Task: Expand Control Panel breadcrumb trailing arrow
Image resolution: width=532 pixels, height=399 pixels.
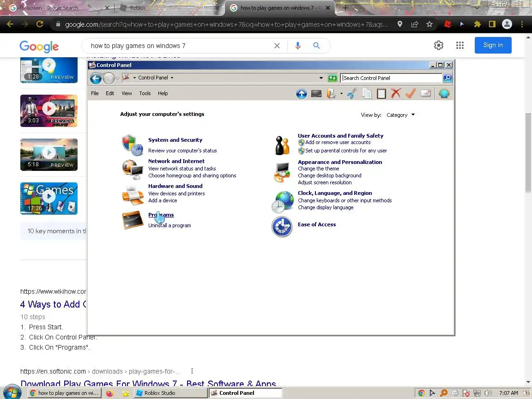Action: pos(172,78)
